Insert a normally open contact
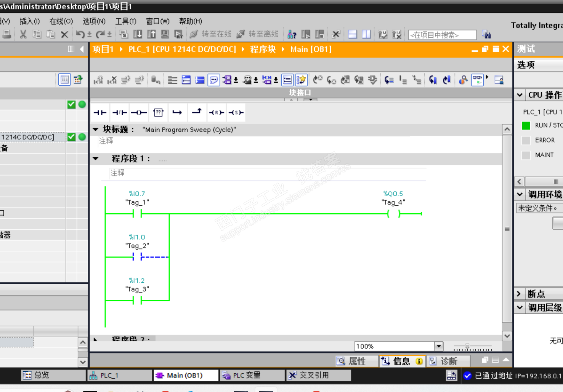 100,112
